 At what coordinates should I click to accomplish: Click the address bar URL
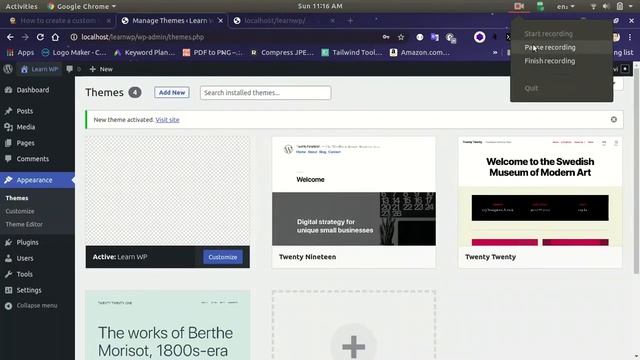click(142, 37)
